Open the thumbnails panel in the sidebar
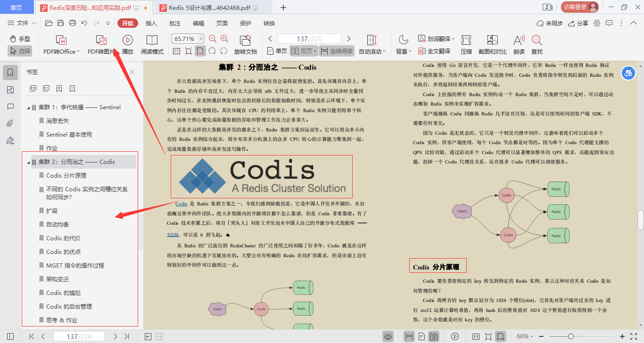 click(10, 90)
